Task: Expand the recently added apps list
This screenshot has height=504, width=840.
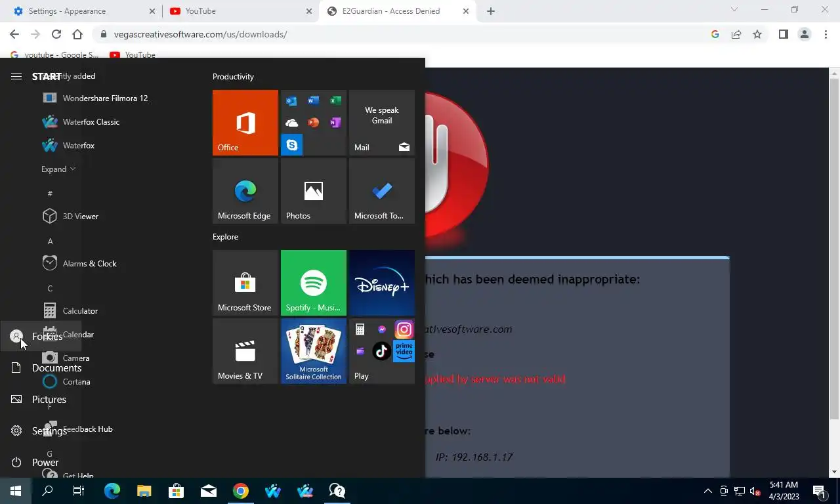Action: coord(58,169)
